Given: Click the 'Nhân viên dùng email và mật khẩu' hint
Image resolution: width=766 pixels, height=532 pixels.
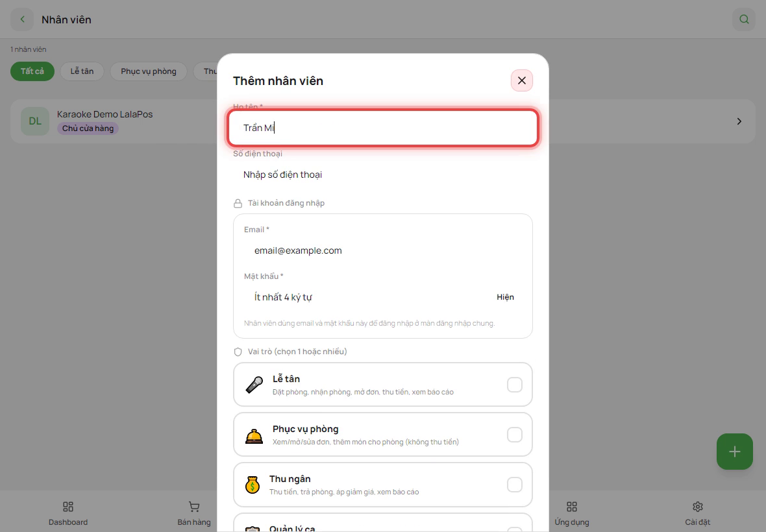Looking at the screenshot, I should 369,323.
